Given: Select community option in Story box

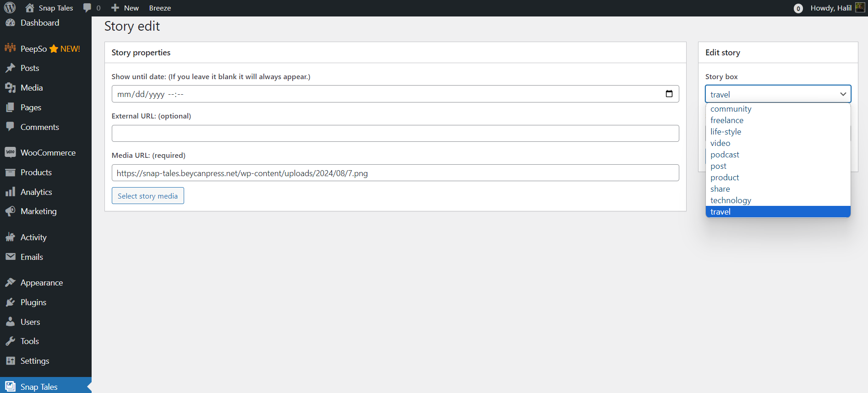Looking at the screenshot, I should point(778,109).
